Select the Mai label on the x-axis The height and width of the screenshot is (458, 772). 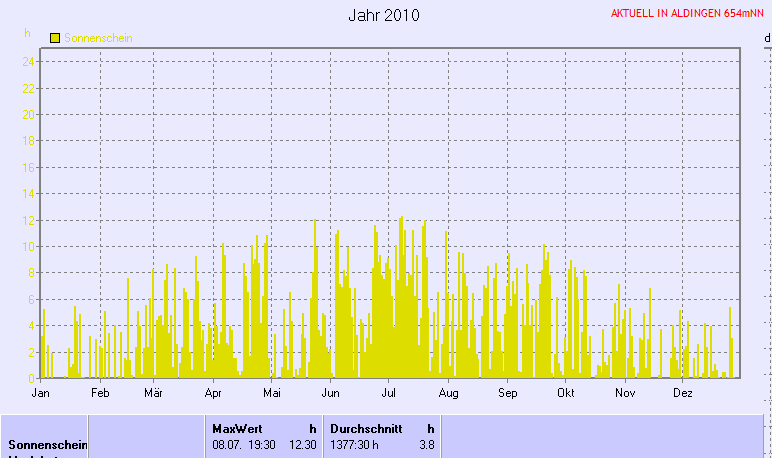tap(271, 394)
